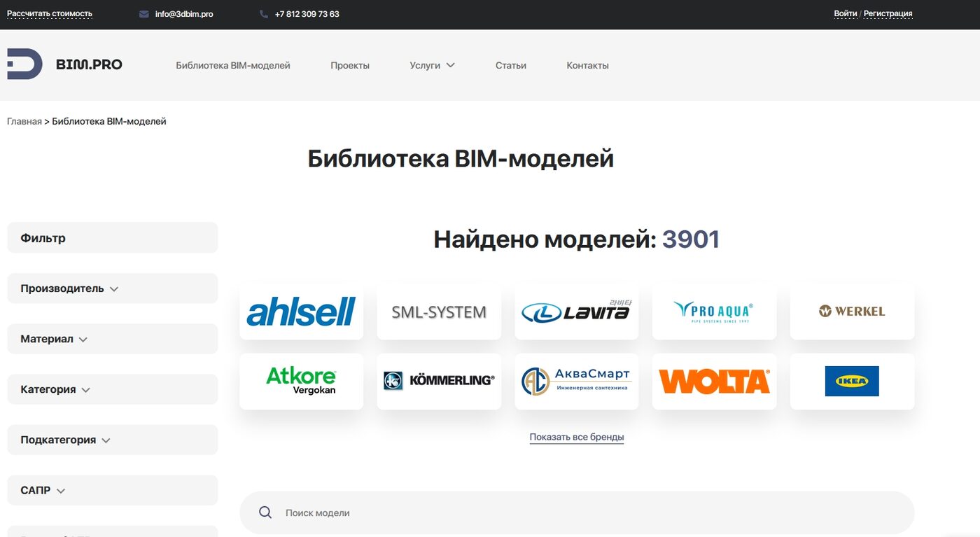Open the Проекты page
The image size is (980, 537).
[350, 65]
